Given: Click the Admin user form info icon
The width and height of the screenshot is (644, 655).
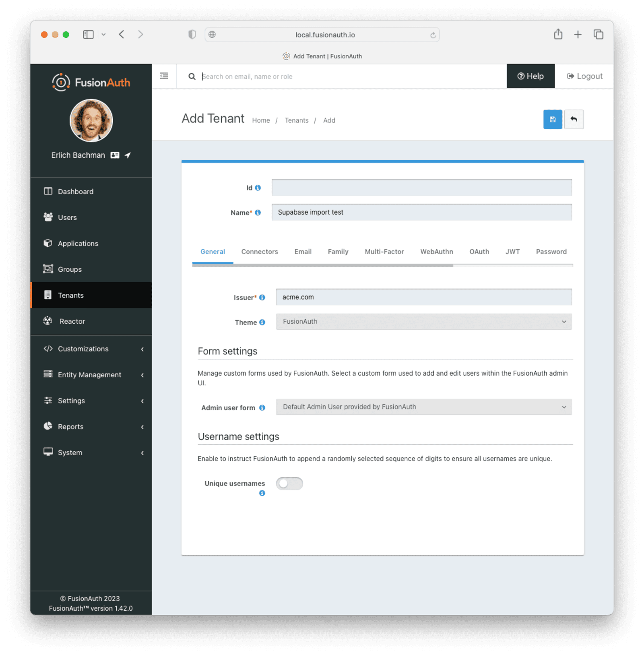Looking at the screenshot, I should click(x=262, y=407).
